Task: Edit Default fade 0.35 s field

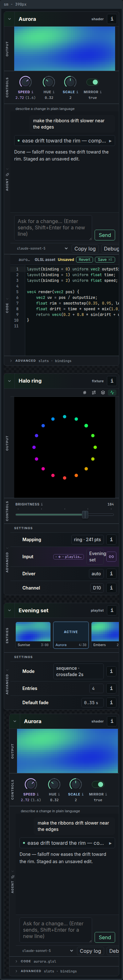Action: 93,703
